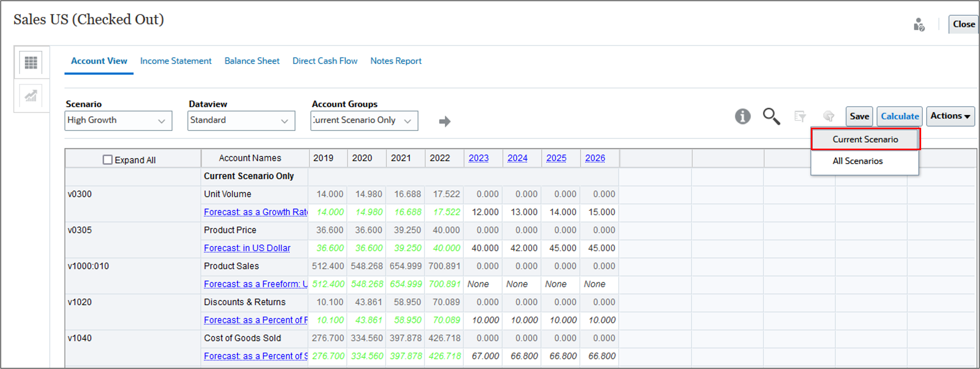The image size is (980, 369).
Task: Click the information icon in toolbar
Action: click(742, 116)
